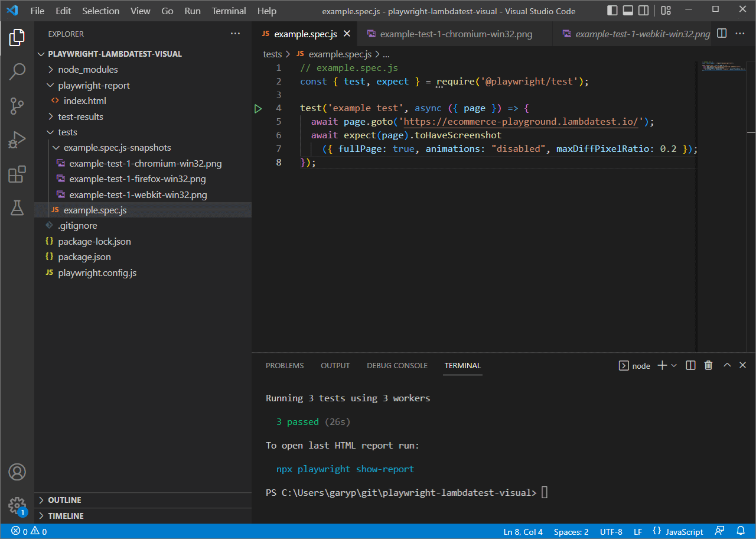Kill the terminal with trash icon

709,365
